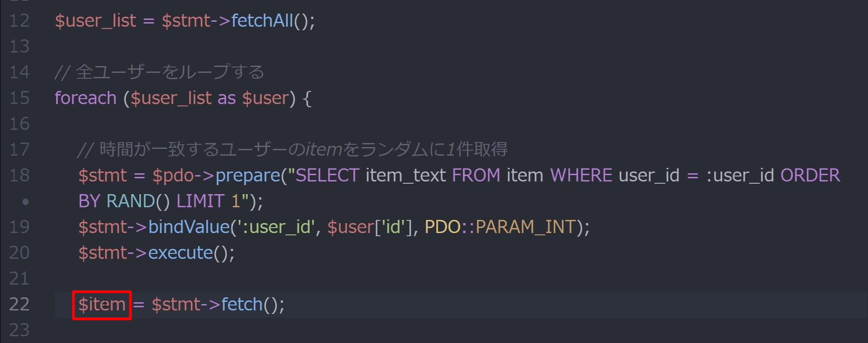The image size is (868, 343).
Task: Click line number 15 in the gutter
Action: (19, 98)
